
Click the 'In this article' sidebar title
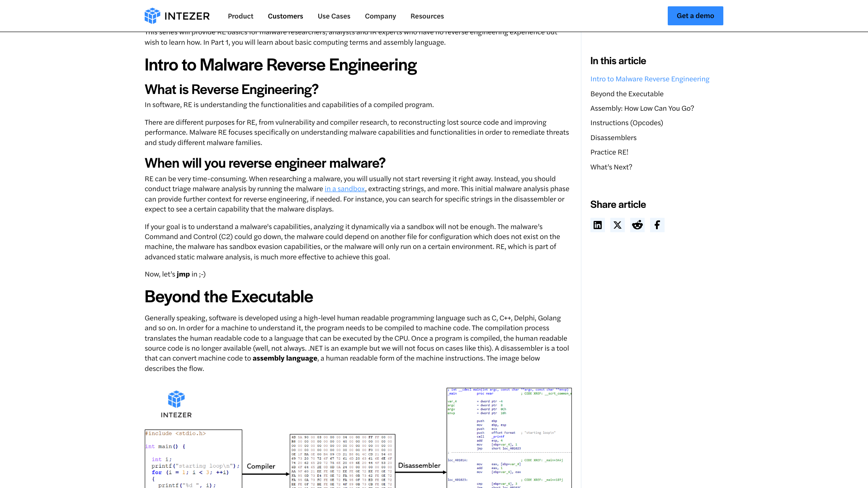pos(618,61)
